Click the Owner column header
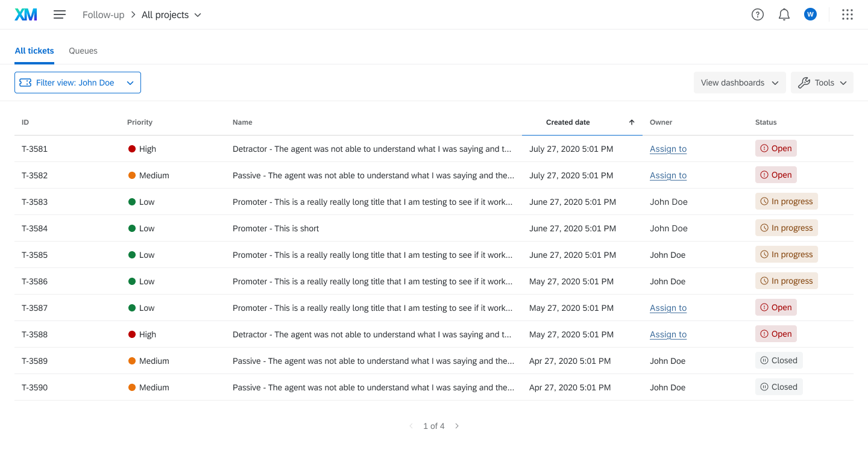The height and width of the screenshot is (453, 868). click(661, 122)
